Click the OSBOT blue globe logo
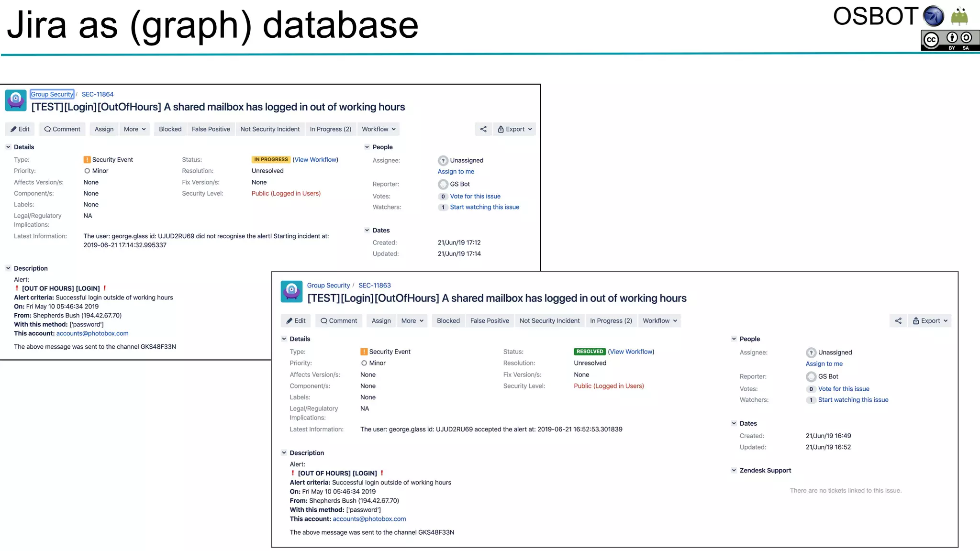The width and height of the screenshot is (980, 551). coord(933,16)
